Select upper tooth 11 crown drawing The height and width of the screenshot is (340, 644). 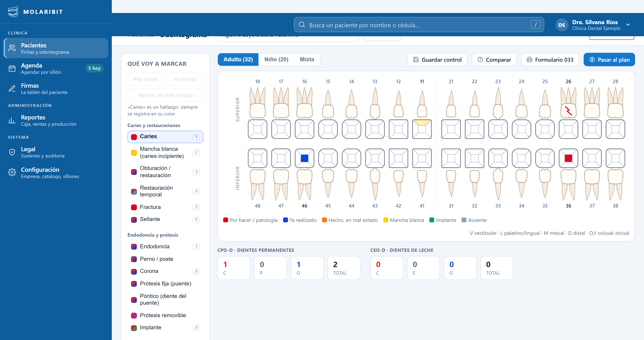(422, 104)
